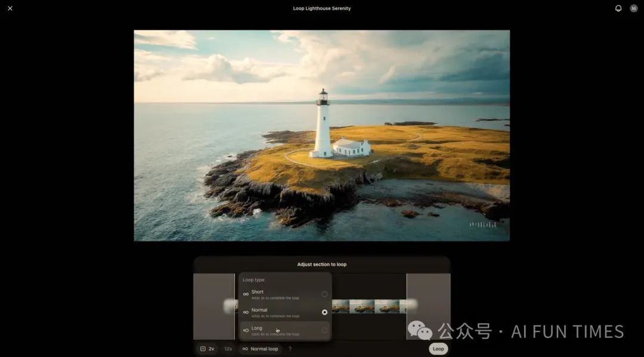Close the loop editor with X

pos(10,8)
